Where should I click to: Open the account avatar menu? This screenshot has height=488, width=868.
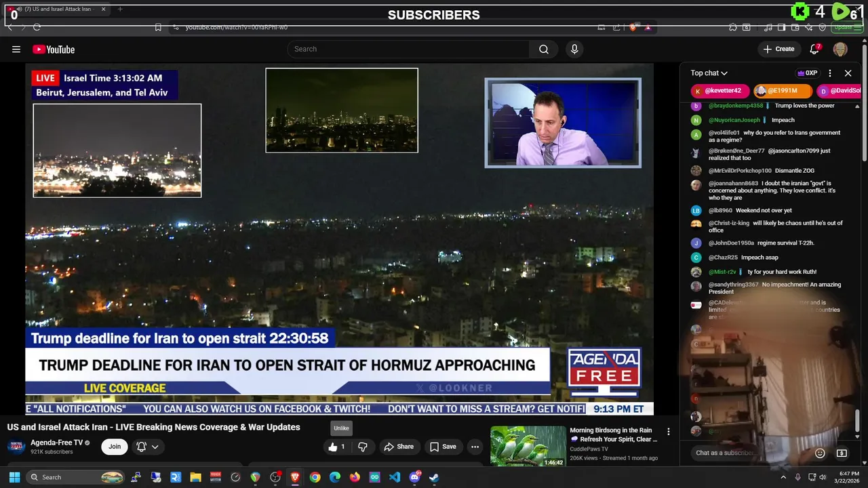click(x=840, y=49)
